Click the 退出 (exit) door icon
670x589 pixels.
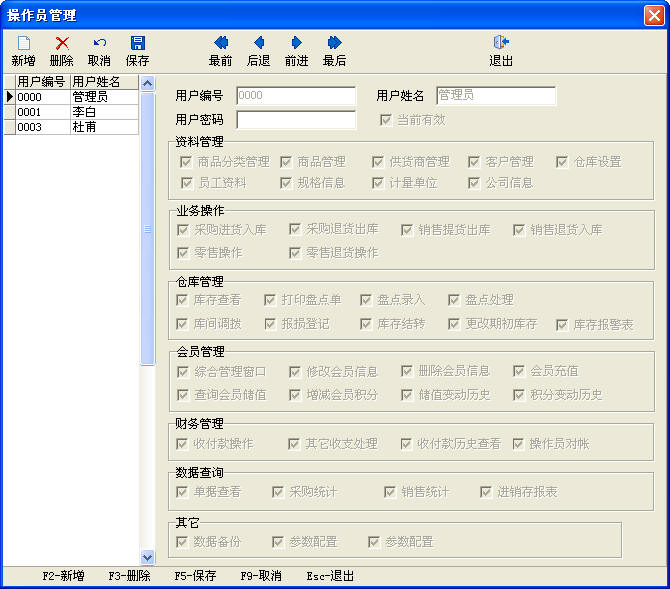(x=501, y=42)
